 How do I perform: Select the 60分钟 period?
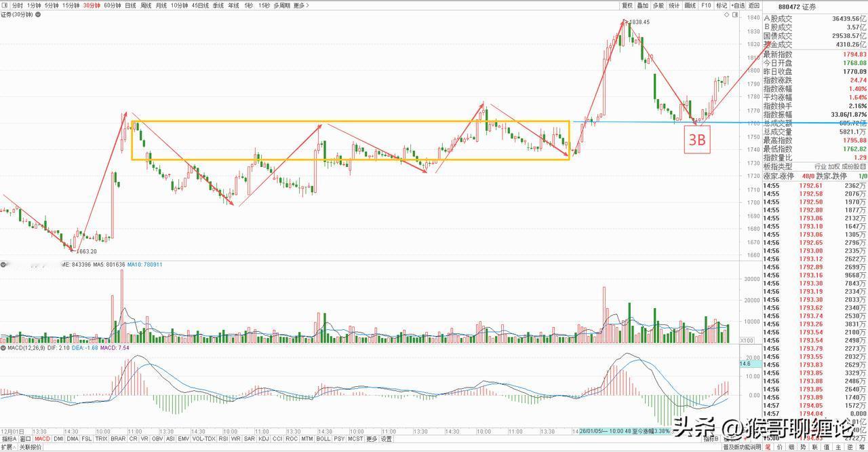click(x=112, y=5)
